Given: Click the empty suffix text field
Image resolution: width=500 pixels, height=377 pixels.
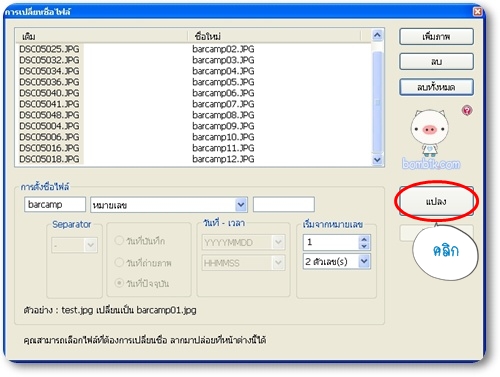Looking at the screenshot, I should tap(284, 204).
